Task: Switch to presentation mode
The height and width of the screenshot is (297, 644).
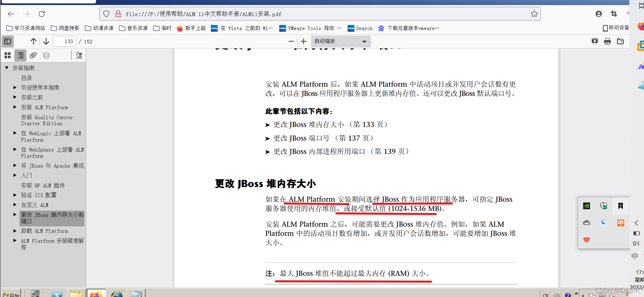Action: click(x=595, y=41)
